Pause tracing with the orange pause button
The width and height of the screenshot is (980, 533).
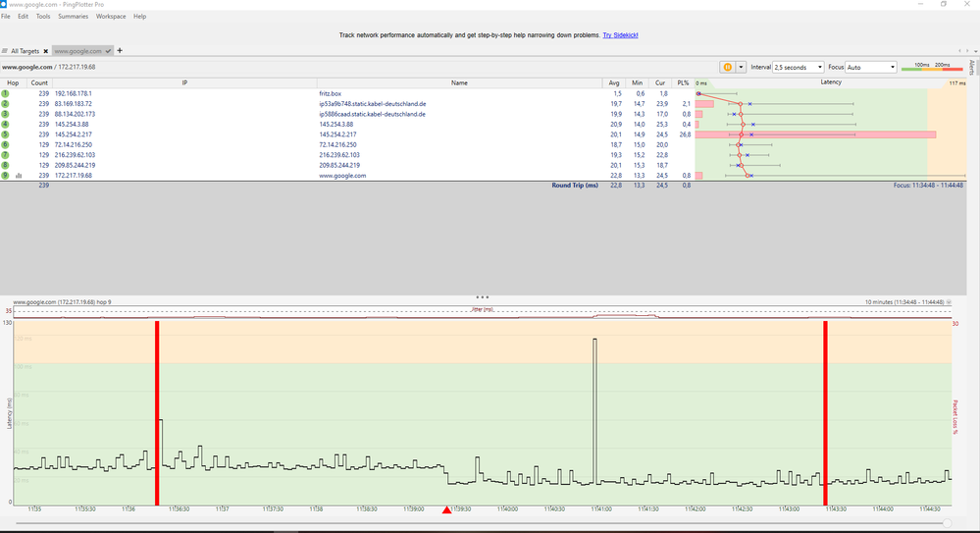tap(728, 67)
